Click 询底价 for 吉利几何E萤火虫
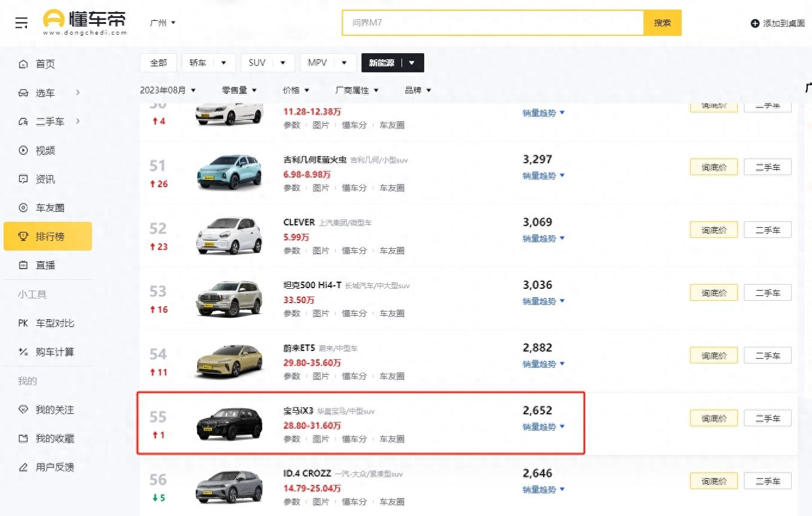Screen dimensions: 812x516 [x=714, y=167]
